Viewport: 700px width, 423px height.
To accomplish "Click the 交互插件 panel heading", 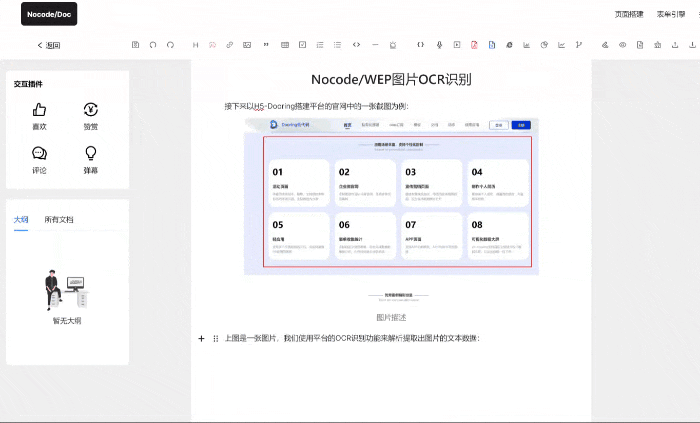I will pos(28,84).
